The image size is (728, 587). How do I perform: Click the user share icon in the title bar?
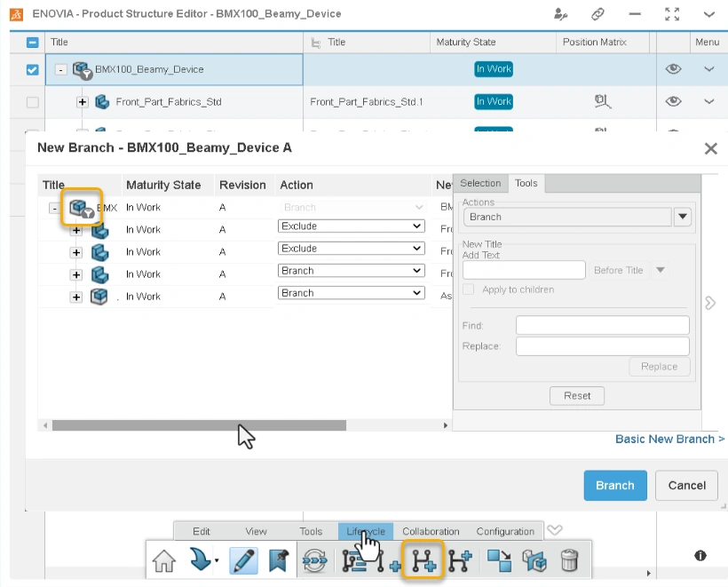coord(560,14)
